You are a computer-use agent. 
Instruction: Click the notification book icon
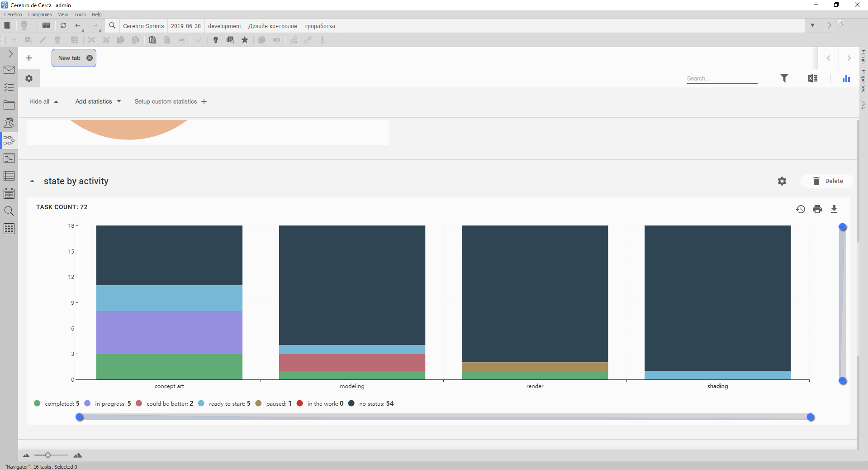click(7, 26)
